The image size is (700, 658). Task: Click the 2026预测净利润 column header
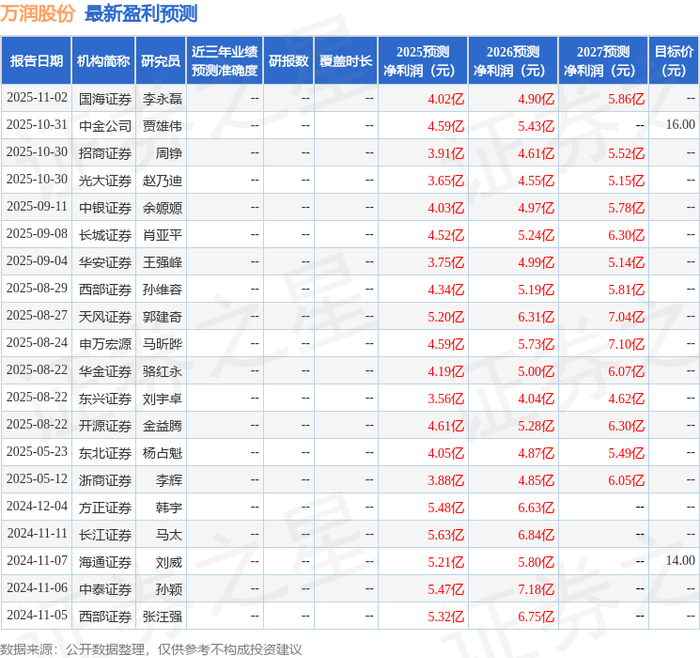pyautogui.click(x=513, y=61)
